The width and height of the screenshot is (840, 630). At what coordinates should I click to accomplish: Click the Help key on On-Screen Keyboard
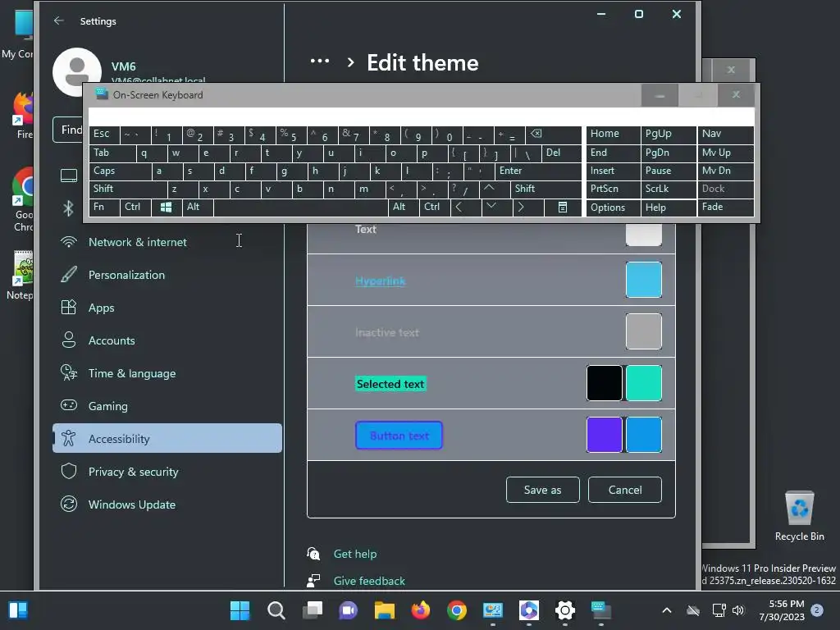669,208
